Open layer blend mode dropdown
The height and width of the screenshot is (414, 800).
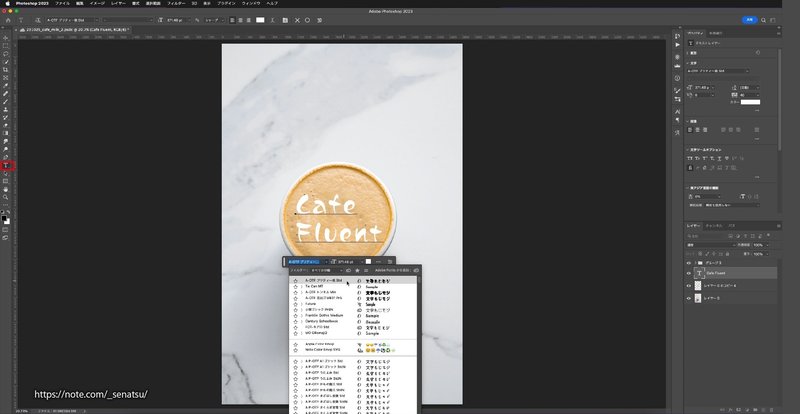point(711,245)
